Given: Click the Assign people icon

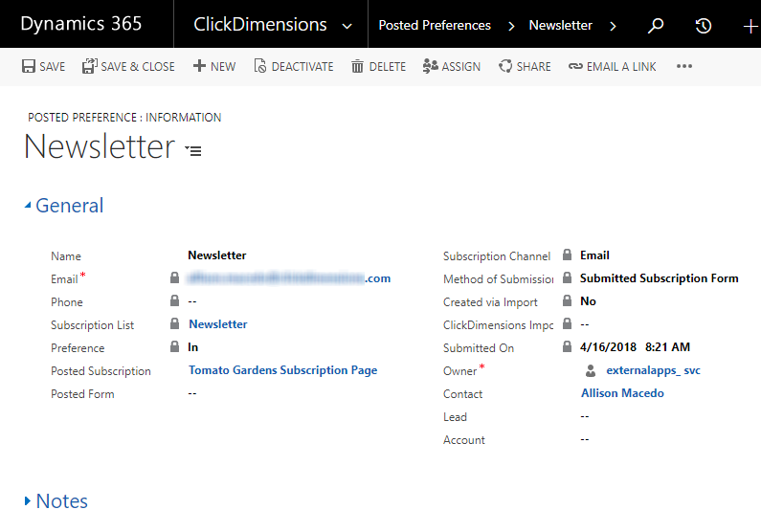Looking at the screenshot, I should pyautogui.click(x=430, y=66).
